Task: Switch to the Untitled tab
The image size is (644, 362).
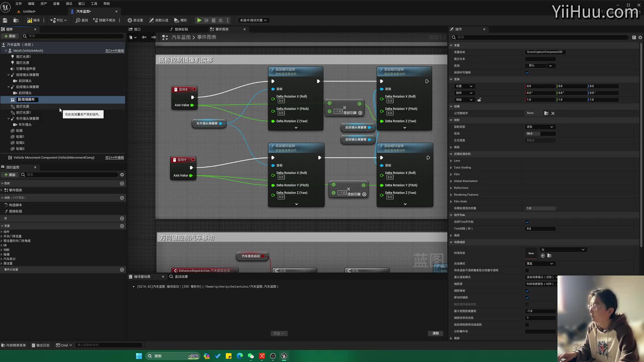Action: (x=29, y=11)
